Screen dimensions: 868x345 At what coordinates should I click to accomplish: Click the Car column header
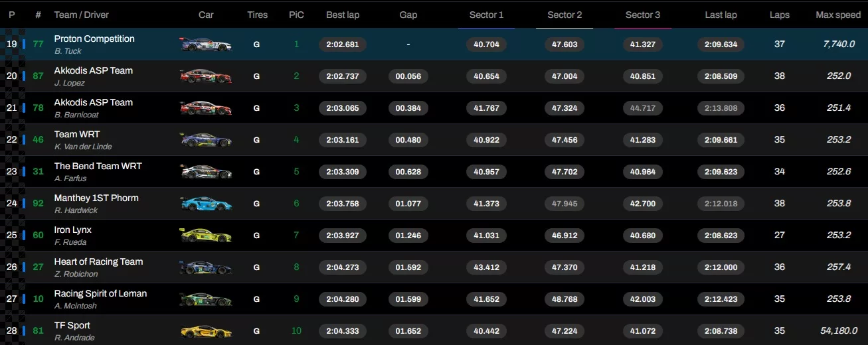tap(206, 15)
